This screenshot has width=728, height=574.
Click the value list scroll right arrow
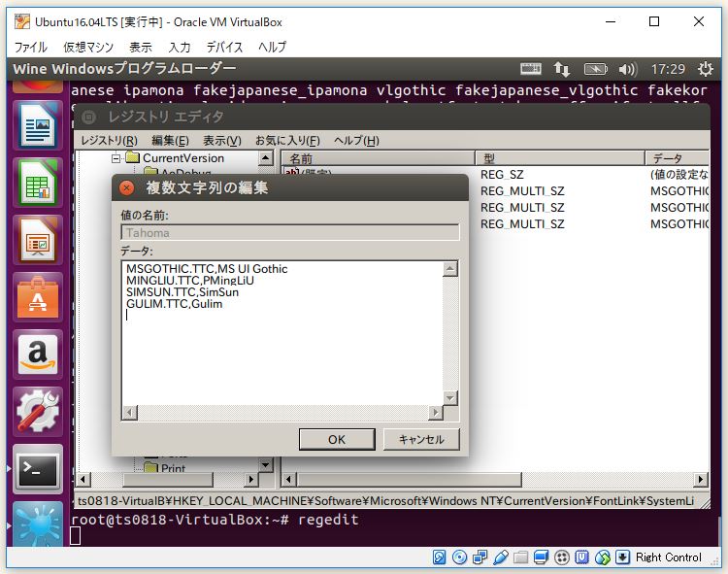[x=700, y=479]
